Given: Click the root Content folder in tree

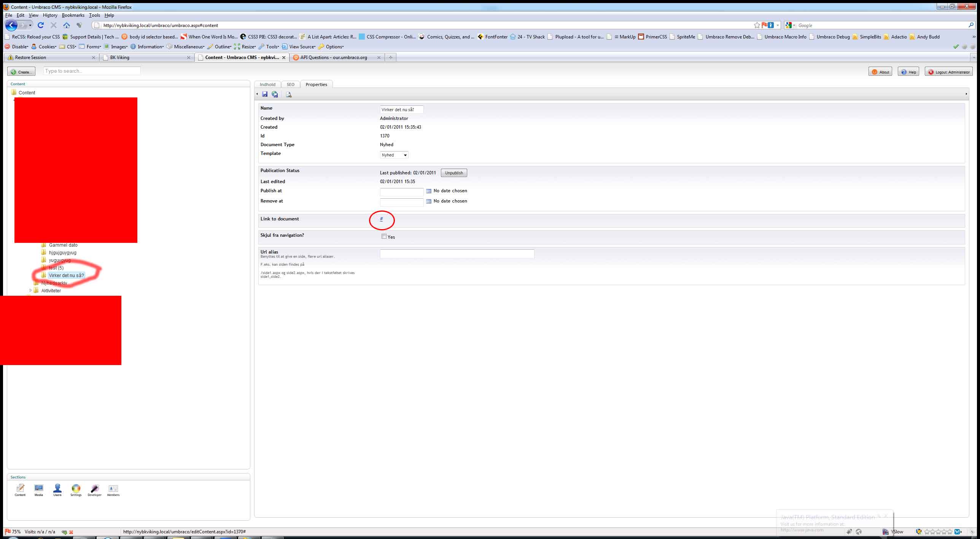Looking at the screenshot, I should (x=23, y=92).
